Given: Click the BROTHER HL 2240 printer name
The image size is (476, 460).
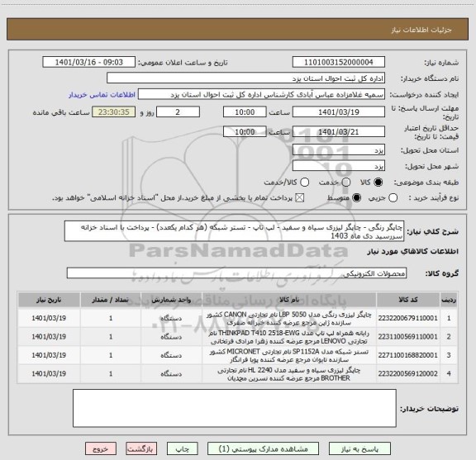Looking at the screenshot, I should pos(289,374).
